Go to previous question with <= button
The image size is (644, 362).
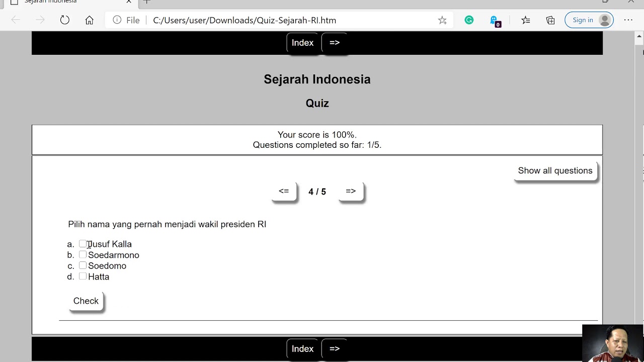[x=284, y=191]
